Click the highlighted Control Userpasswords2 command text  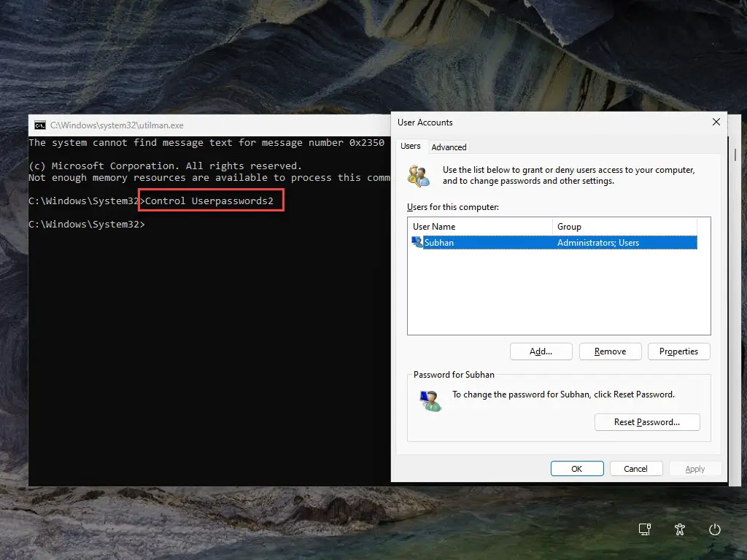211,200
